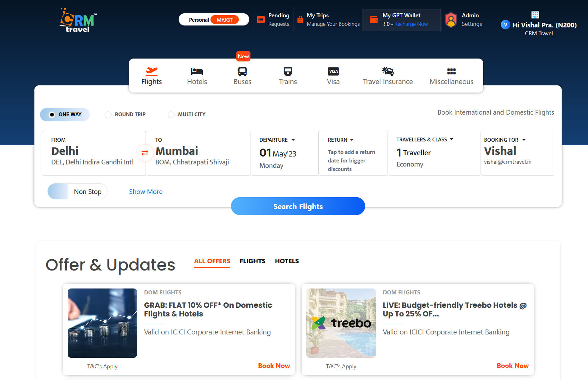Click Recharge Now in GPT Wallet
The width and height of the screenshot is (588, 386).
[x=411, y=24]
